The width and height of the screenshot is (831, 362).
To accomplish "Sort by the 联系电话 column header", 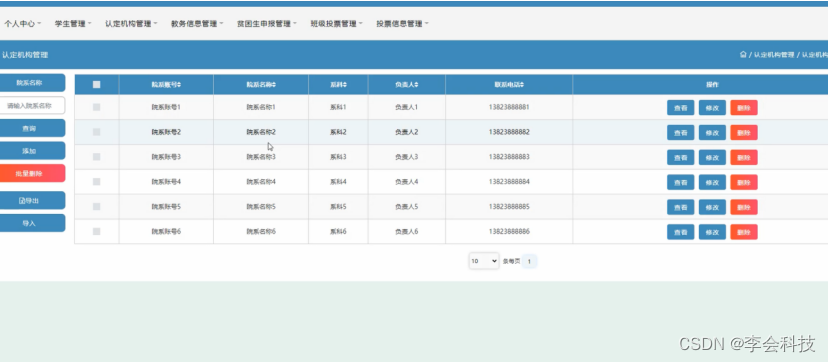I will pos(509,85).
